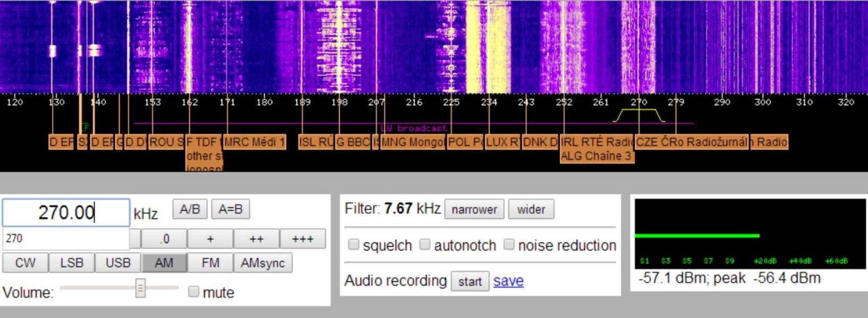868x318 pixels.
Task: Click the Volume slider handle
Action: (x=140, y=288)
